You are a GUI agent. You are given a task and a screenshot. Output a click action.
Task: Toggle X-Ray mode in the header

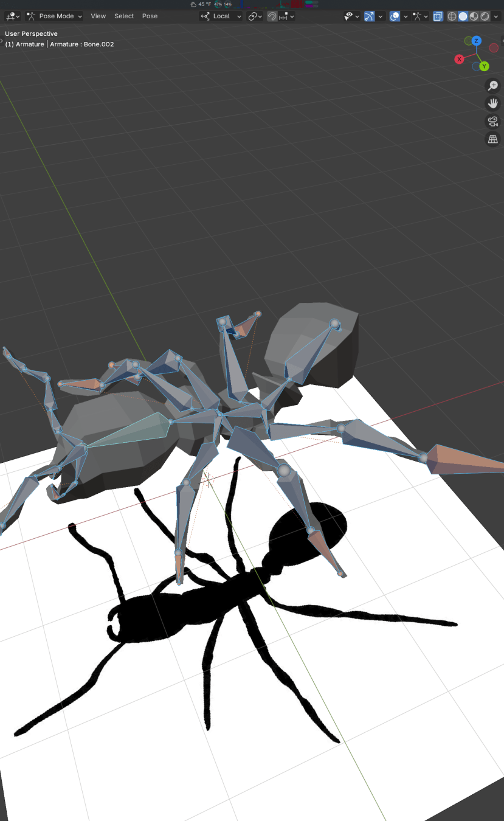coord(438,16)
